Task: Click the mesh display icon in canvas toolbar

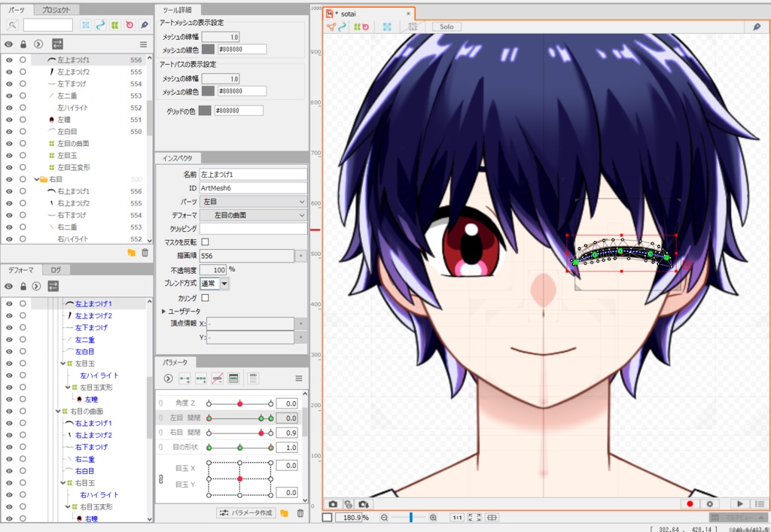Action: (x=387, y=26)
